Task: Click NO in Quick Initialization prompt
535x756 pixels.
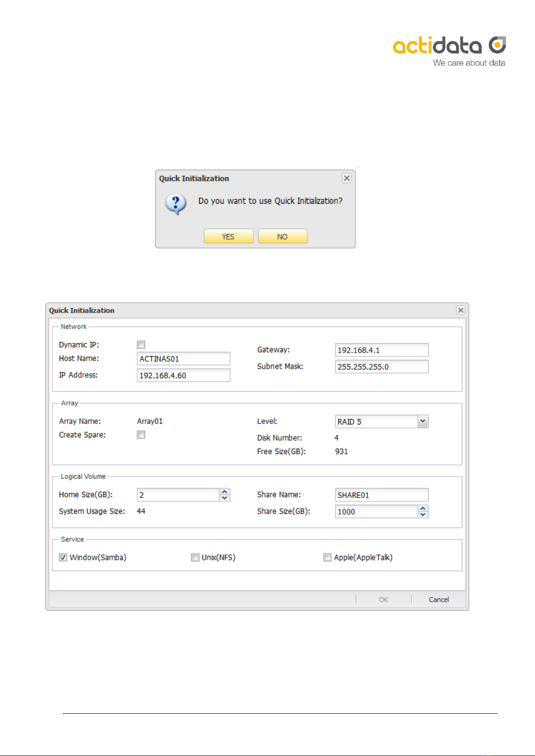Action: click(282, 236)
